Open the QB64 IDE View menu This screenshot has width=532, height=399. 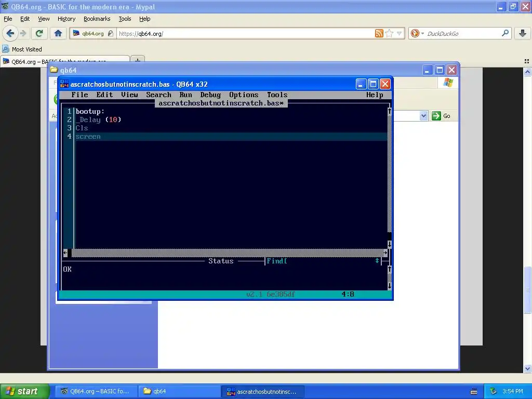[129, 95]
